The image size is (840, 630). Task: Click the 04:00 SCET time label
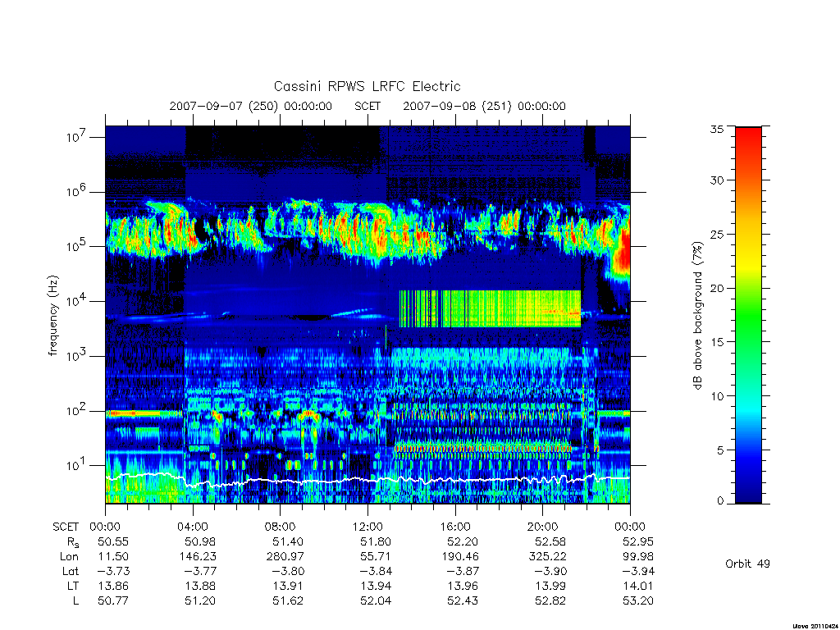[x=192, y=527]
